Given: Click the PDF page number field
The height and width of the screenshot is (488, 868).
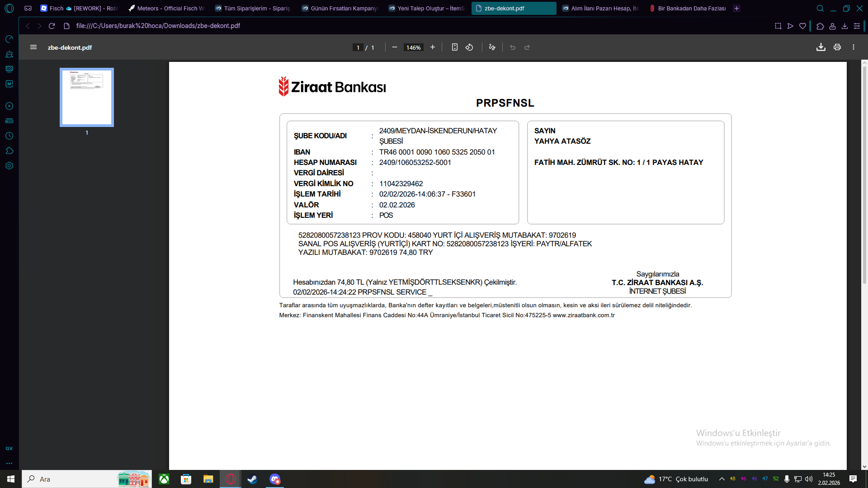Looking at the screenshot, I should pyautogui.click(x=358, y=47).
